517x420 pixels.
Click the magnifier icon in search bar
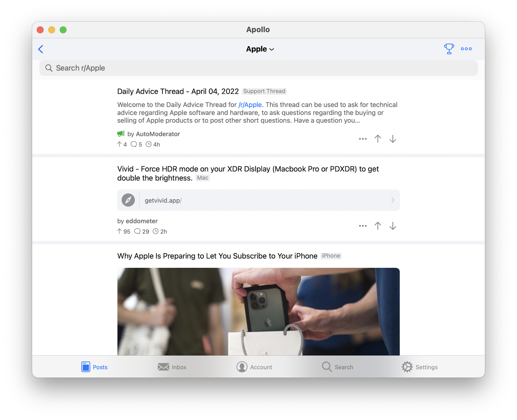49,68
